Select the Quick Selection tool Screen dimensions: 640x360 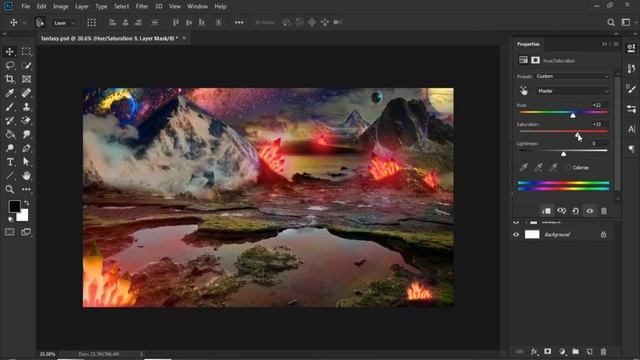pyautogui.click(x=26, y=65)
